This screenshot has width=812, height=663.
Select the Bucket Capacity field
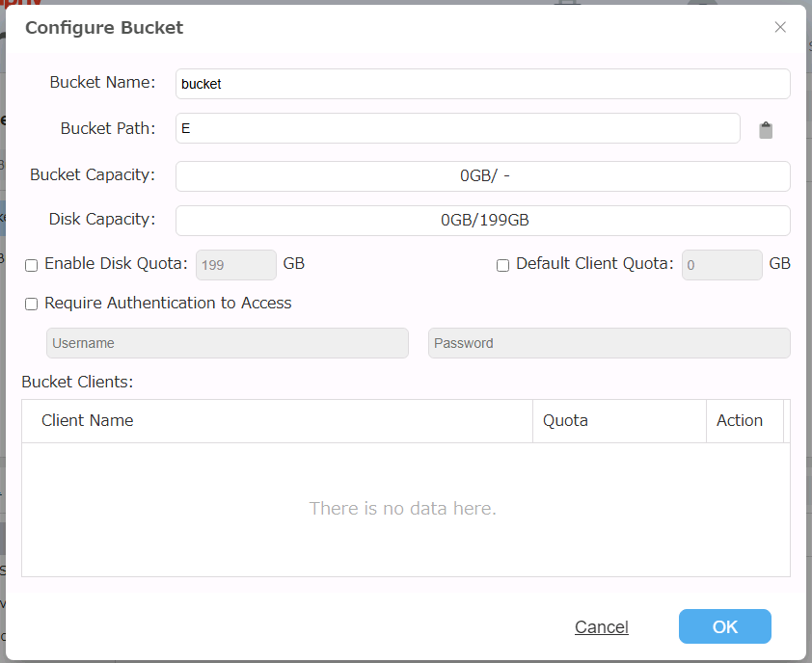click(482, 176)
